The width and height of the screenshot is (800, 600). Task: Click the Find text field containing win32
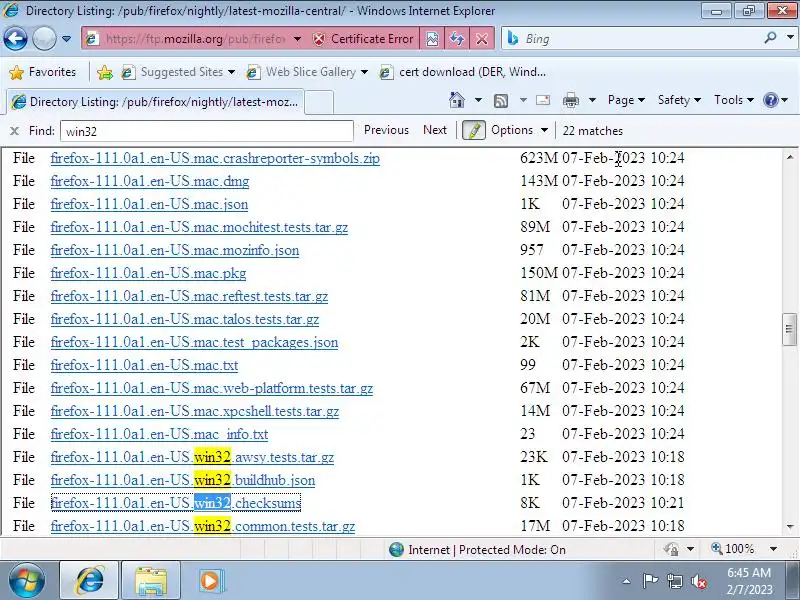[x=207, y=131]
